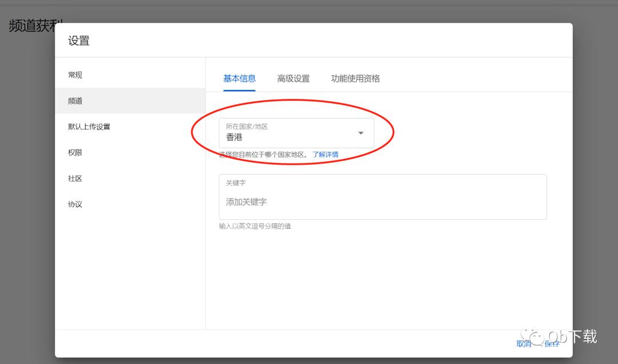Viewport: 618px width, 364px height.
Task: Select 社区 in the left panel
Action: point(74,178)
